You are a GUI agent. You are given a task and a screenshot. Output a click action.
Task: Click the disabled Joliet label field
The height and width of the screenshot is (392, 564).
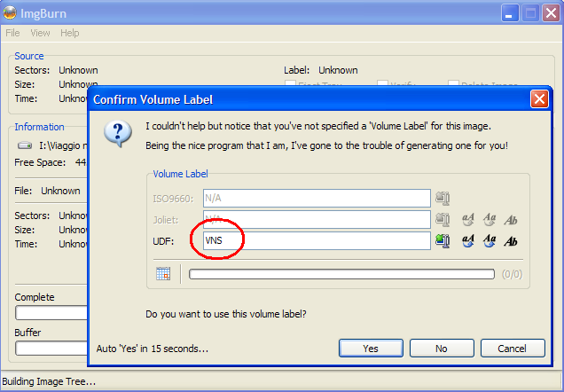click(317, 219)
